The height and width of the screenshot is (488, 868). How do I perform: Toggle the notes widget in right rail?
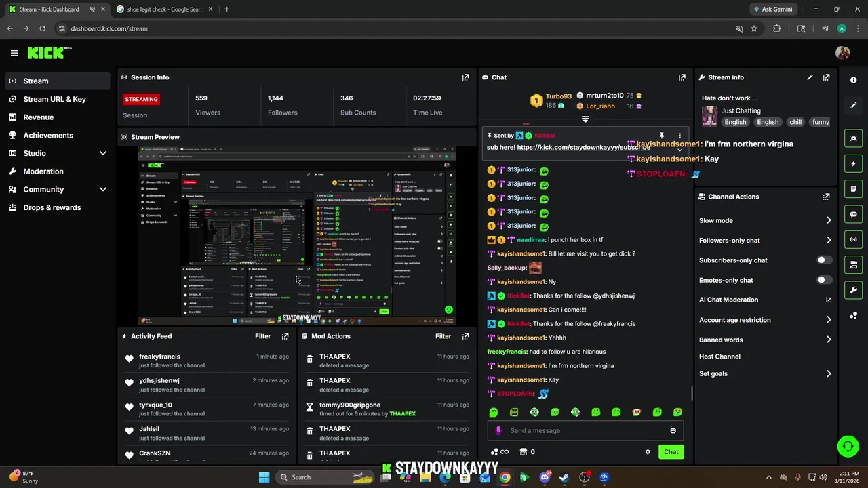[x=853, y=188]
